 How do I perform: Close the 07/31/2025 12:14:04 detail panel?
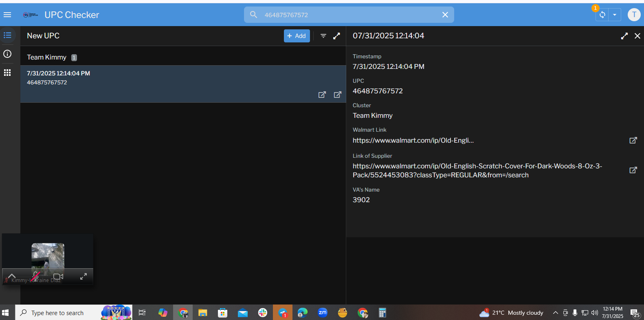tap(637, 36)
